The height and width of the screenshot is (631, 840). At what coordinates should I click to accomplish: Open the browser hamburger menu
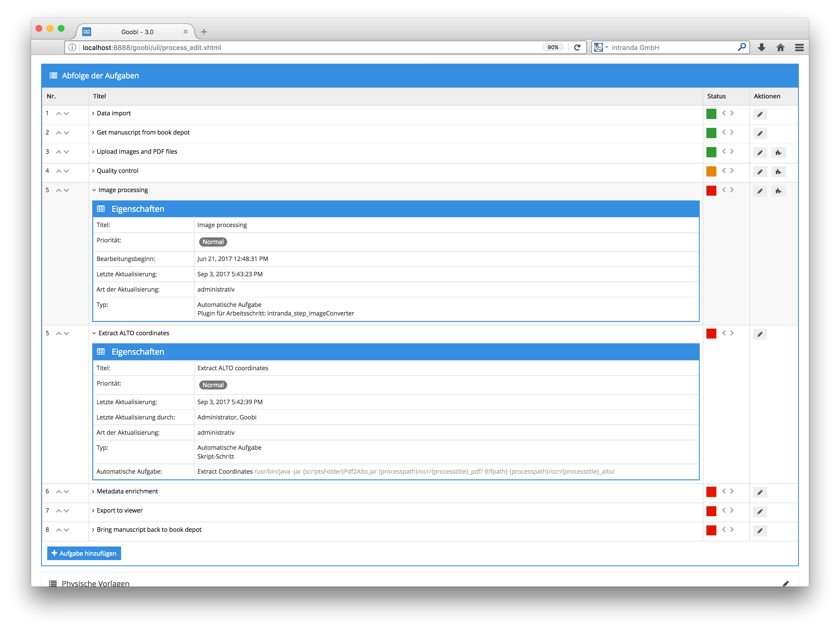tap(799, 48)
